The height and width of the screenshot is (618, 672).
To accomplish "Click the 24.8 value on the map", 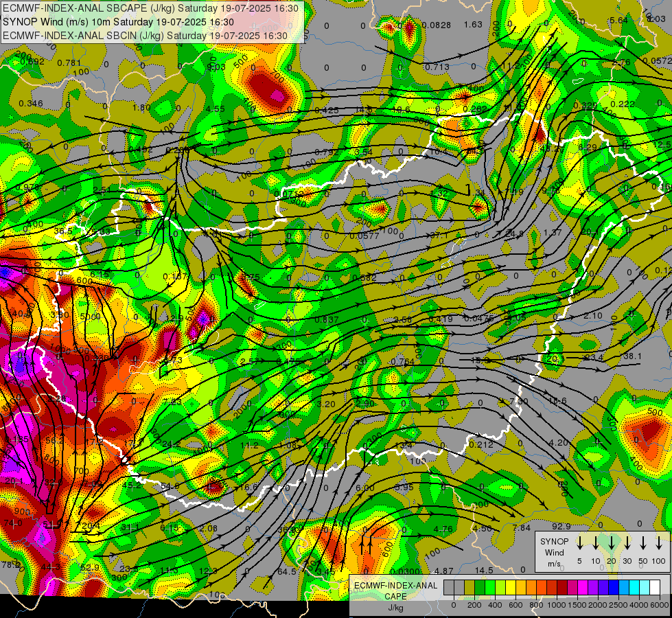I will click(x=514, y=233).
